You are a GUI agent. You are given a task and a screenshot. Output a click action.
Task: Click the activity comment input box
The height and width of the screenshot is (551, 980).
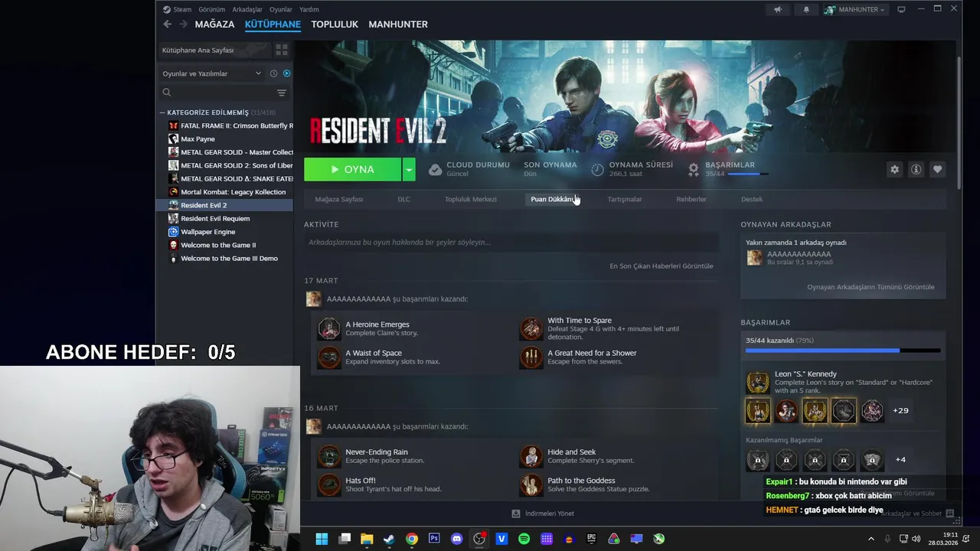click(x=511, y=243)
